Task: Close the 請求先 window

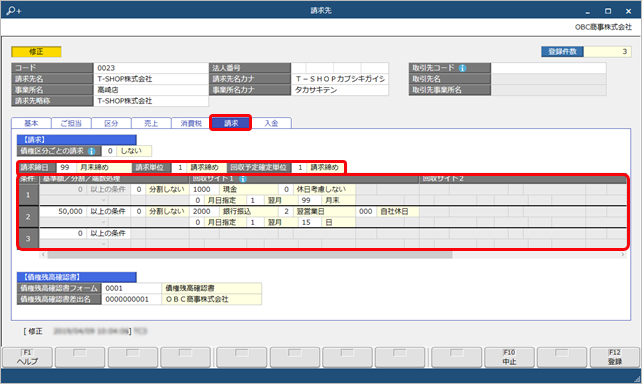Action: (628, 11)
